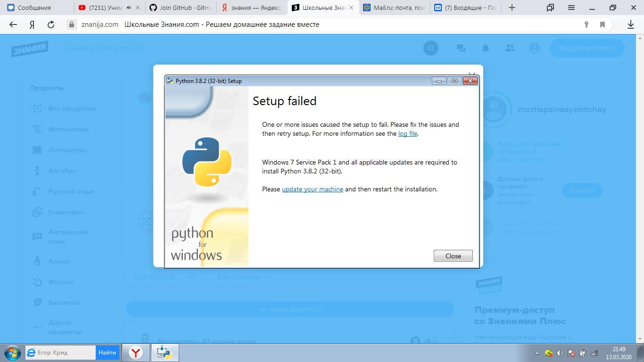Image resolution: width=644 pixels, height=362 pixels.
Task: Open the power plug tray icon
Action: tap(582, 353)
